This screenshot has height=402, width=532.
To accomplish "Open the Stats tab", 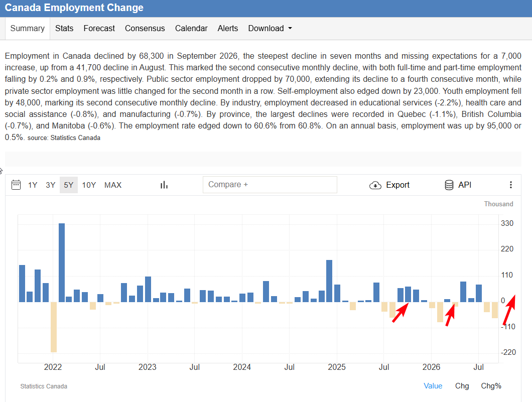I will 64,29.
